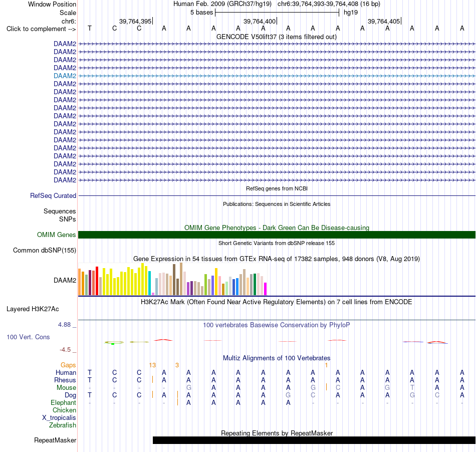Click the Sequences track label

tap(60, 211)
